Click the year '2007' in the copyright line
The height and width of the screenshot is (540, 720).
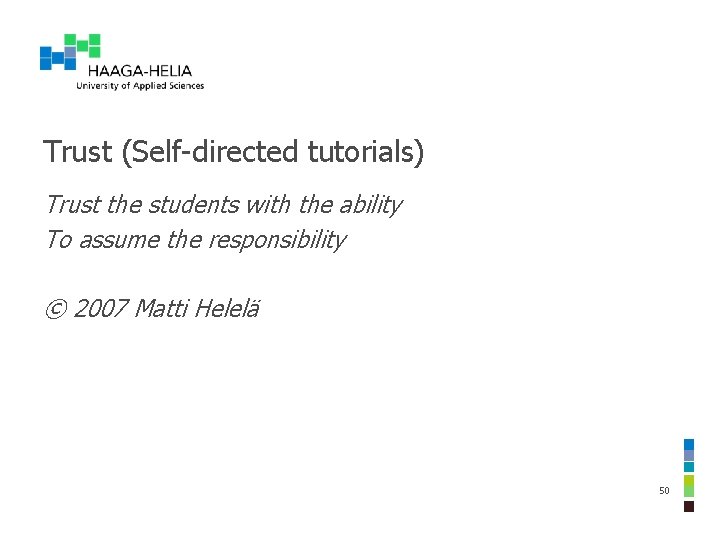coord(100,308)
